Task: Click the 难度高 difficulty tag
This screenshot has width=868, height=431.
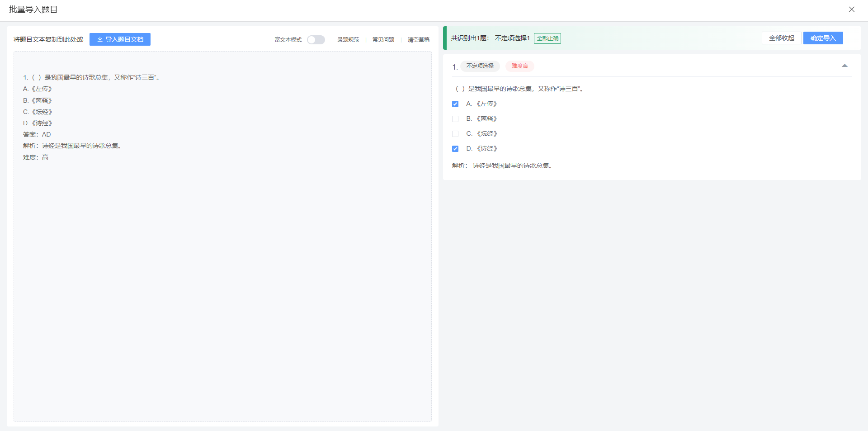Action: 519,66
